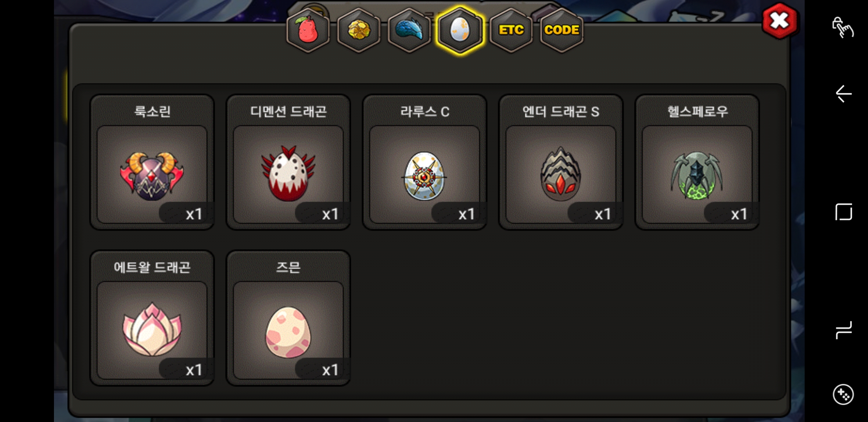Switch to the gold nugget tab

click(x=359, y=30)
